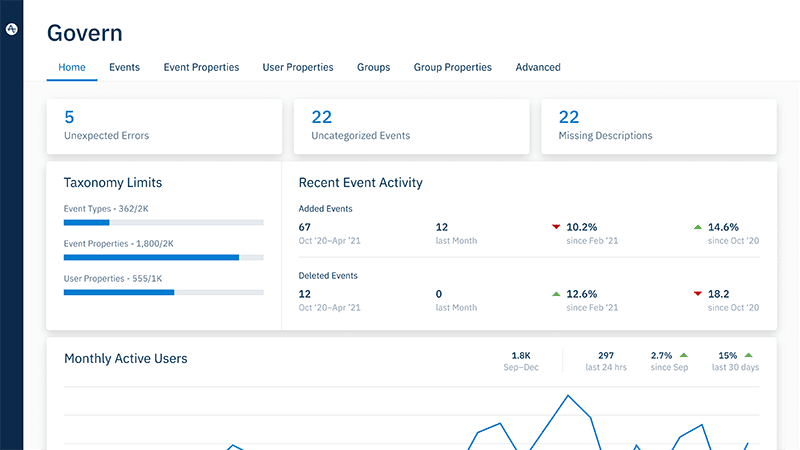This screenshot has height=450, width=800.
Task: Open the Unexpected Errors card
Action: tap(164, 126)
